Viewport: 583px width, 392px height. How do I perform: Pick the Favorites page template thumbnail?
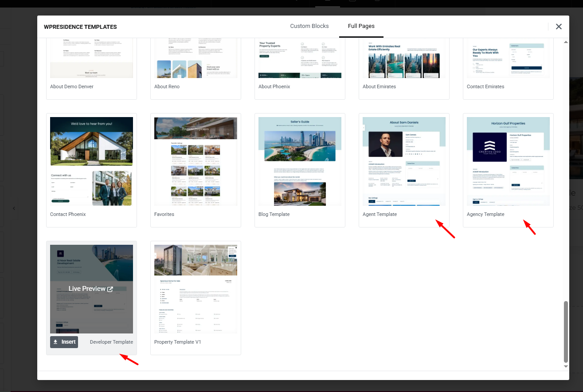click(196, 161)
